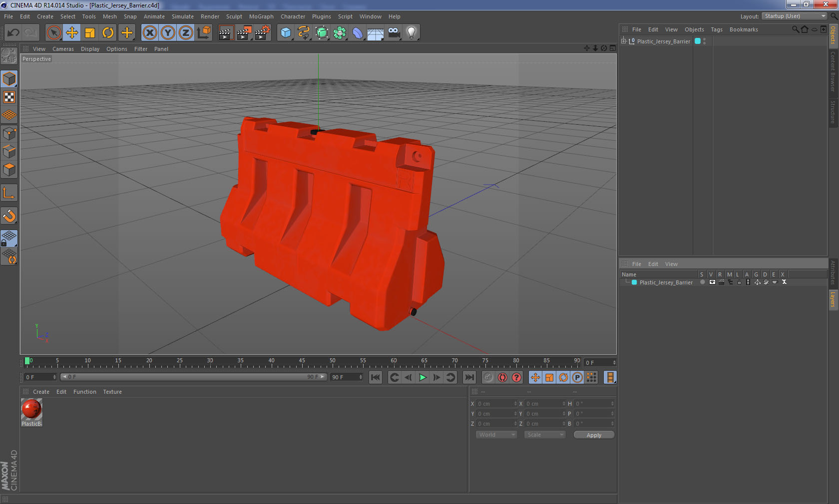The height and width of the screenshot is (504, 839).
Task: Open the floor environment icon
Action: (376, 33)
